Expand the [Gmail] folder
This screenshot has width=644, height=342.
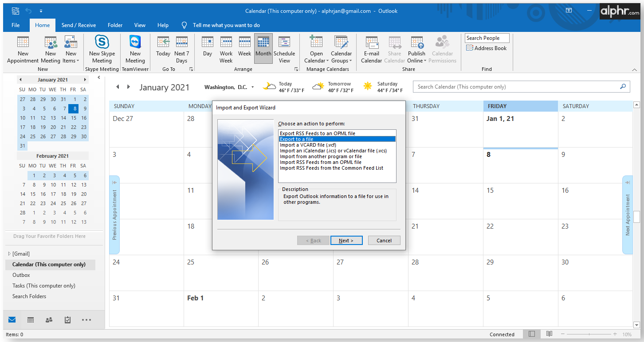9,254
